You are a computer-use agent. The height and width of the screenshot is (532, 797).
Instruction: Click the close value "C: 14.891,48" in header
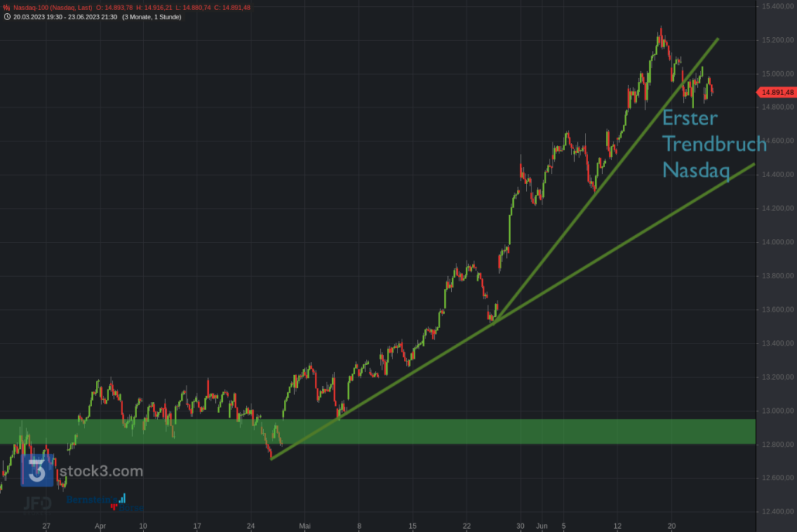pos(232,8)
